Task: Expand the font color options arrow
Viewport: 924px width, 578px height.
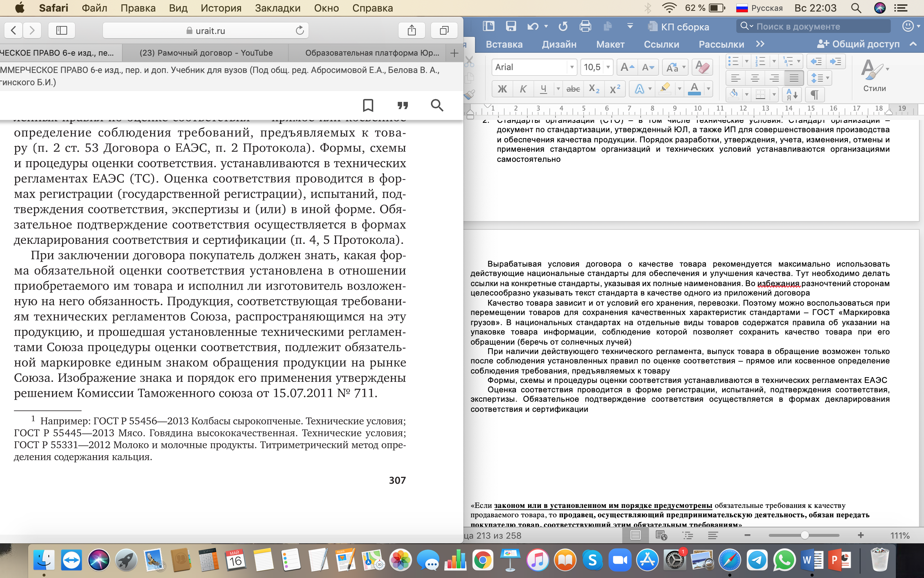Action: 708,89
